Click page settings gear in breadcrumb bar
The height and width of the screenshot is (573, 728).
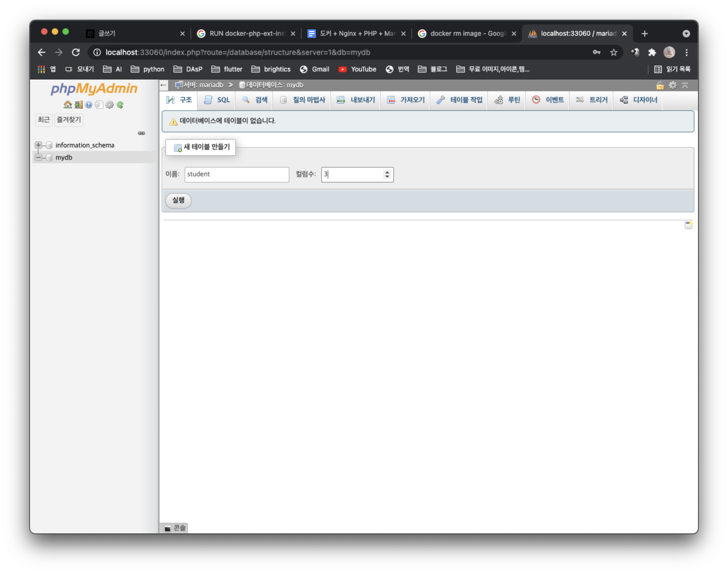(672, 85)
